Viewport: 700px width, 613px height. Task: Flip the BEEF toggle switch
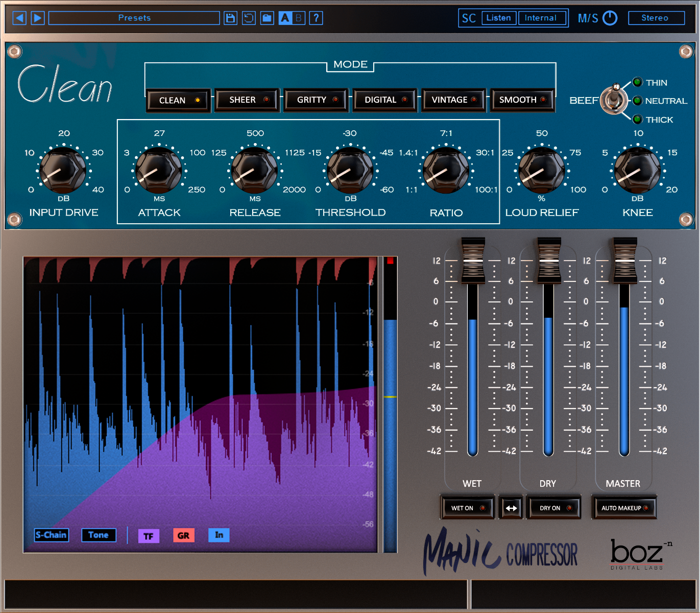pos(614,99)
